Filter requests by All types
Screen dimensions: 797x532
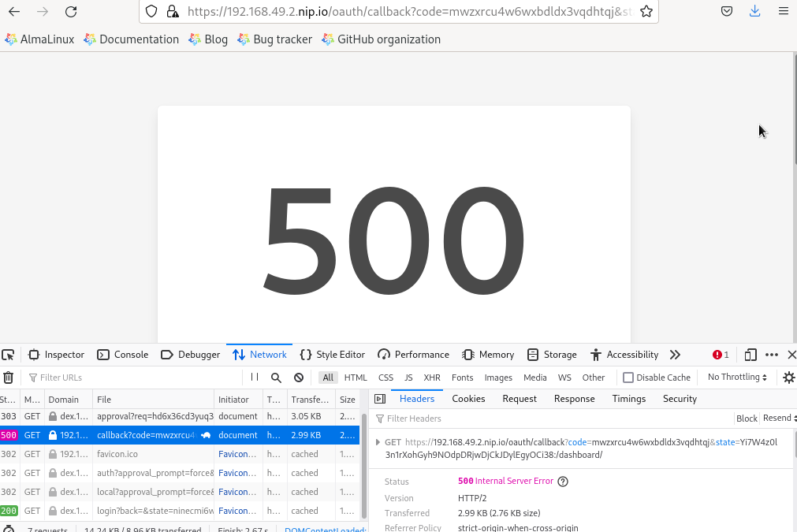click(329, 378)
